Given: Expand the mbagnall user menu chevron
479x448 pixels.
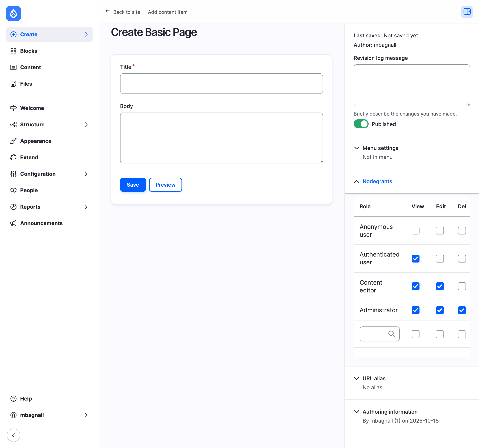Looking at the screenshot, I should tap(86, 415).
